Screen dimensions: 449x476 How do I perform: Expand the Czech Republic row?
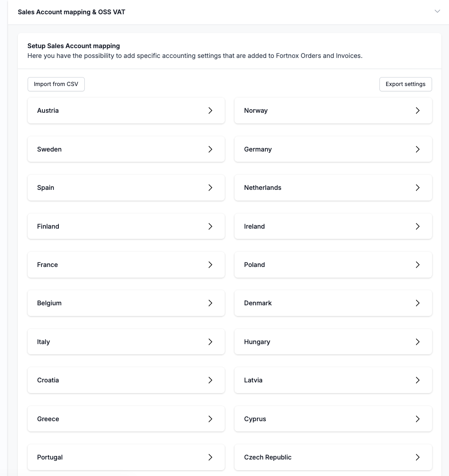[x=333, y=457]
